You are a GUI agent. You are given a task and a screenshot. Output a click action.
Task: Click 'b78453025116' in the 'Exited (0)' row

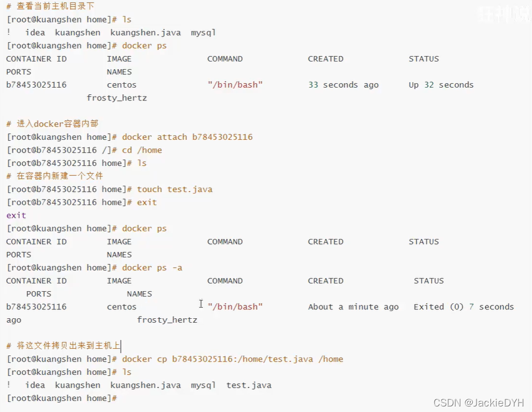click(x=37, y=307)
